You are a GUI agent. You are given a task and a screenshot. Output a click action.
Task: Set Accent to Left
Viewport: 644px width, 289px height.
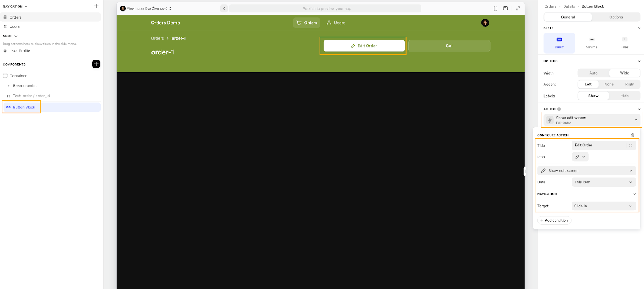588,84
